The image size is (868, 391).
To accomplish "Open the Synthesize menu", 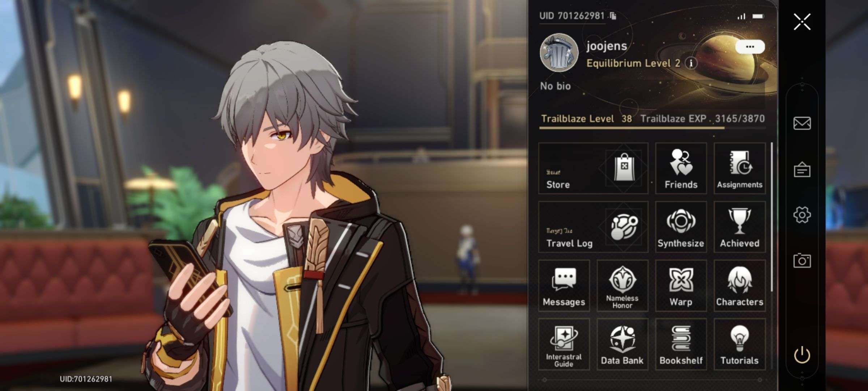I will 681,227.
